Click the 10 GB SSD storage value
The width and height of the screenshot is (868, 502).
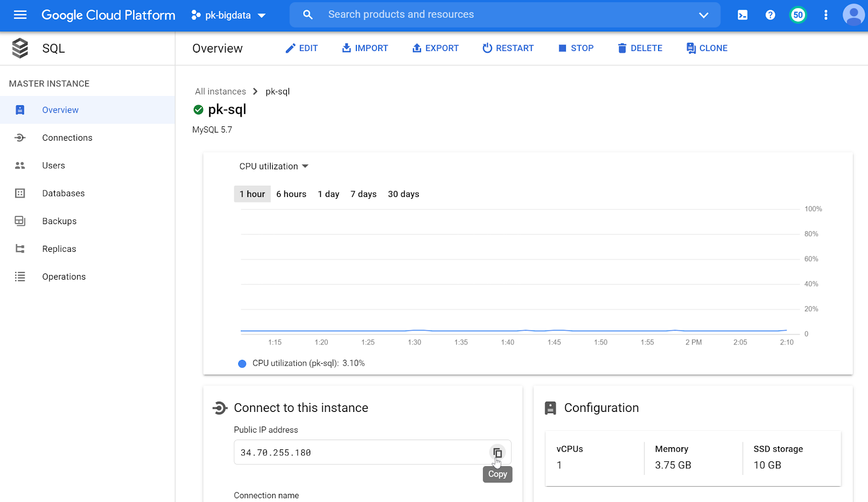click(x=768, y=466)
